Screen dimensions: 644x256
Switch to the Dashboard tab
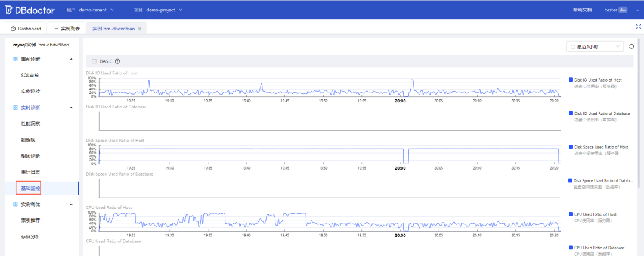pyautogui.click(x=26, y=29)
